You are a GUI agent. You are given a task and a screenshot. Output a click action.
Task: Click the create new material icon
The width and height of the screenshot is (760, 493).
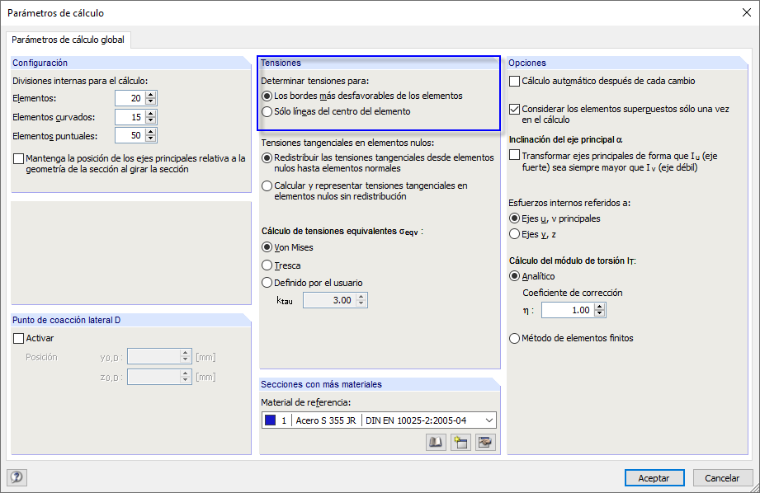coord(460,442)
